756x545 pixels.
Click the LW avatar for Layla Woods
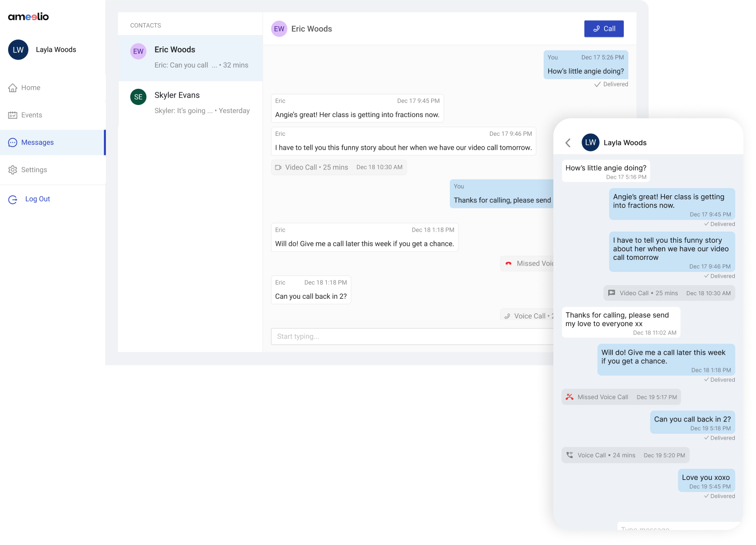18,49
